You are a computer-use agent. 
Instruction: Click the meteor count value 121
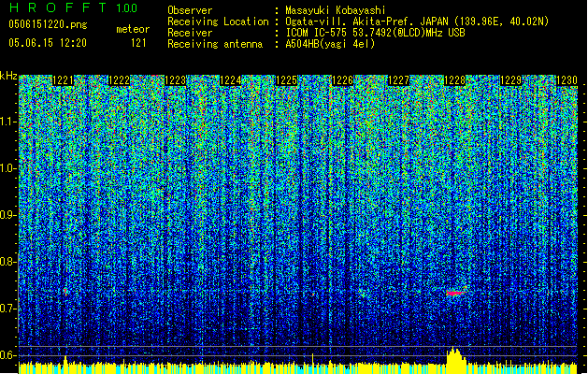[x=138, y=43]
